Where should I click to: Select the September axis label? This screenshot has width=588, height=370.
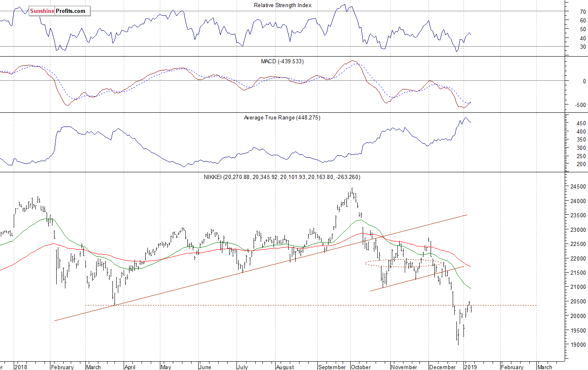tap(332, 367)
